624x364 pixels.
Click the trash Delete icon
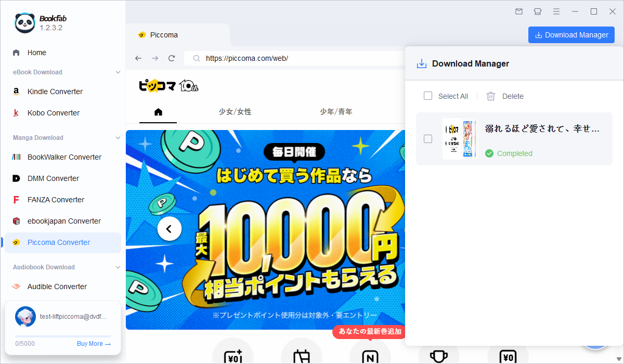tap(491, 96)
